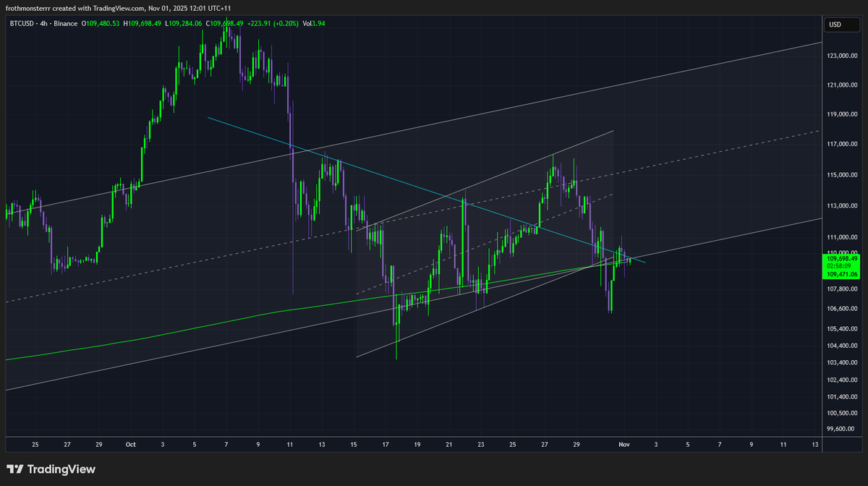Click the 121,000.00 price axis label

pyautogui.click(x=843, y=85)
